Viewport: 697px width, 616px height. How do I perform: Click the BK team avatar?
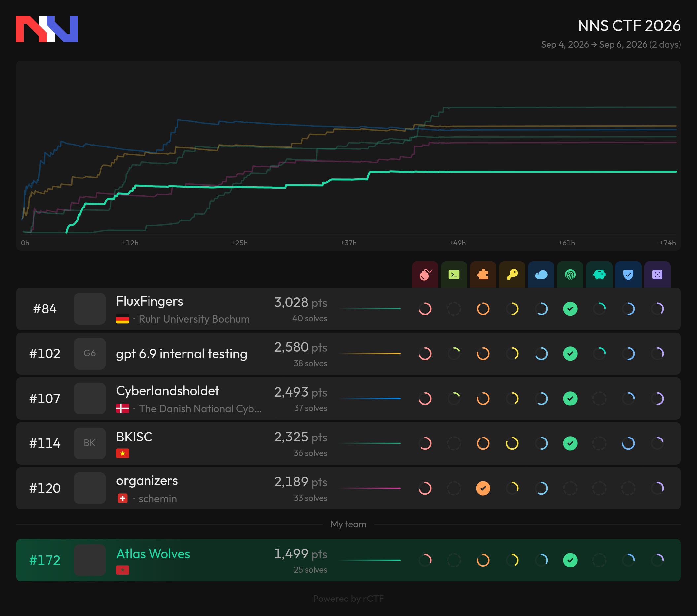(90, 443)
